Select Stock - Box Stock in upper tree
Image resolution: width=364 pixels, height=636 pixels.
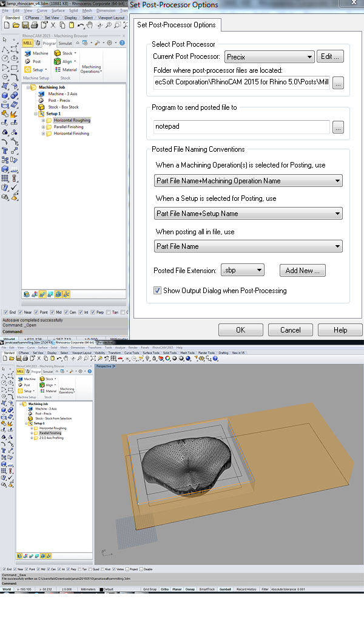pyautogui.click(x=63, y=107)
